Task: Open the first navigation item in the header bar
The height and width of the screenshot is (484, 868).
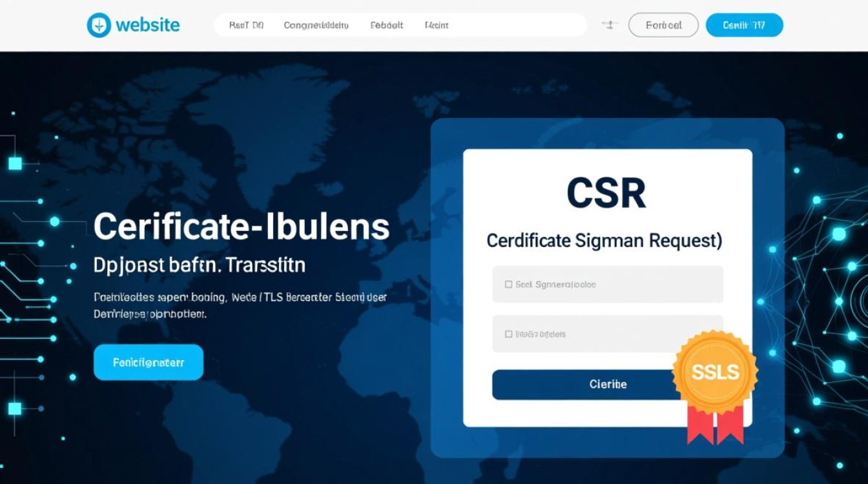Action: [x=246, y=25]
